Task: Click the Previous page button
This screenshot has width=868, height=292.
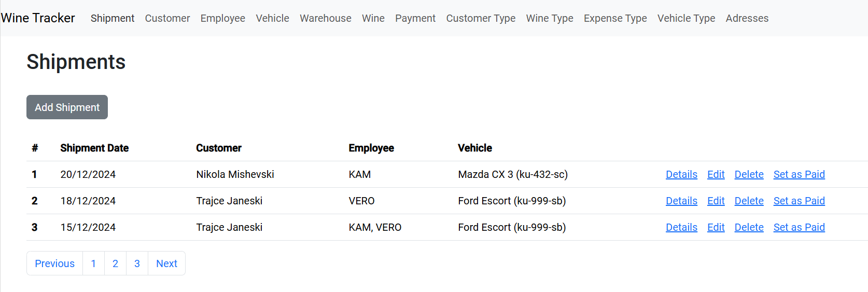Action: 54,263
